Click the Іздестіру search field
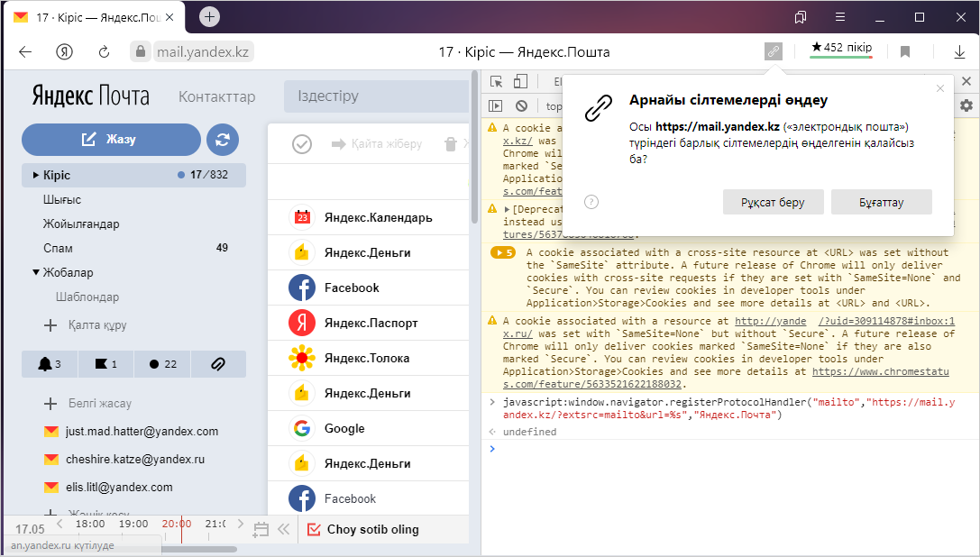980x557 pixels. point(374,96)
